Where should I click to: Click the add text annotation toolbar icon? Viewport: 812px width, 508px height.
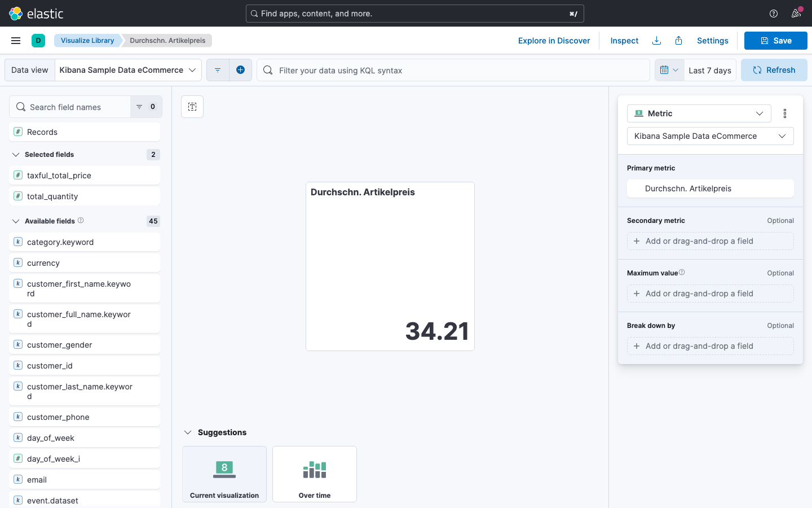192,107
